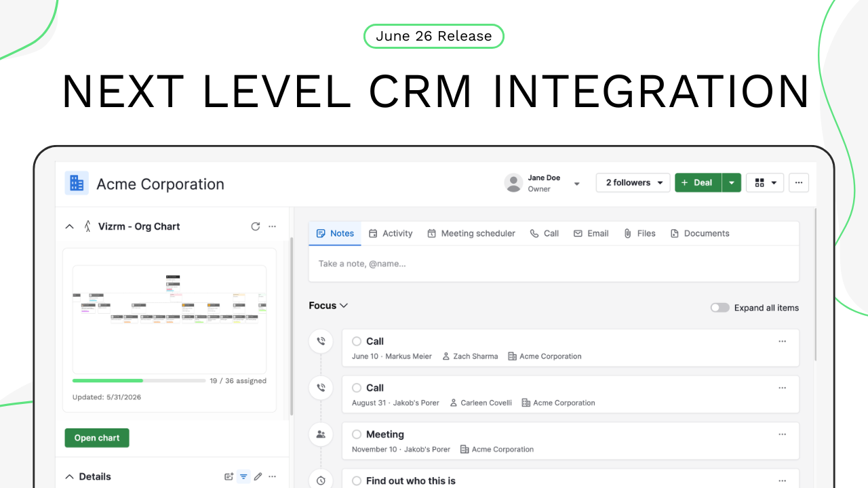Click Jane Doe's owner avatar
The width and height of the screenshot is (868, 488).
point(514,183)
